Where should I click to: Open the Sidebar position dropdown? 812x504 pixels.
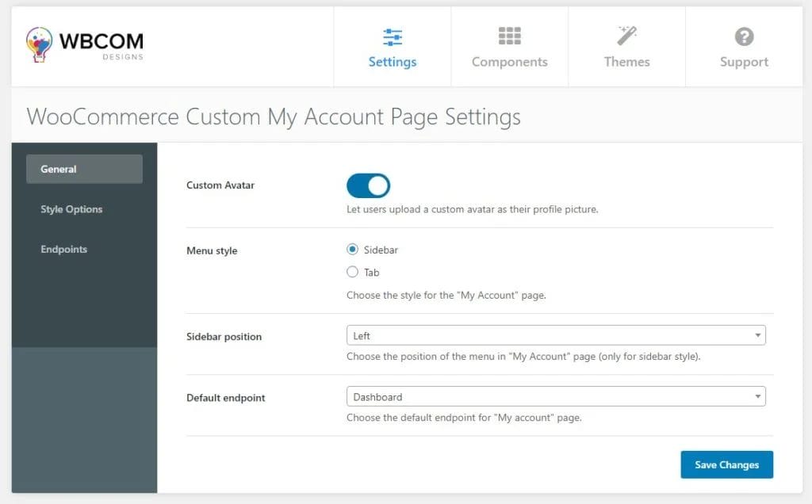(555, 334)
